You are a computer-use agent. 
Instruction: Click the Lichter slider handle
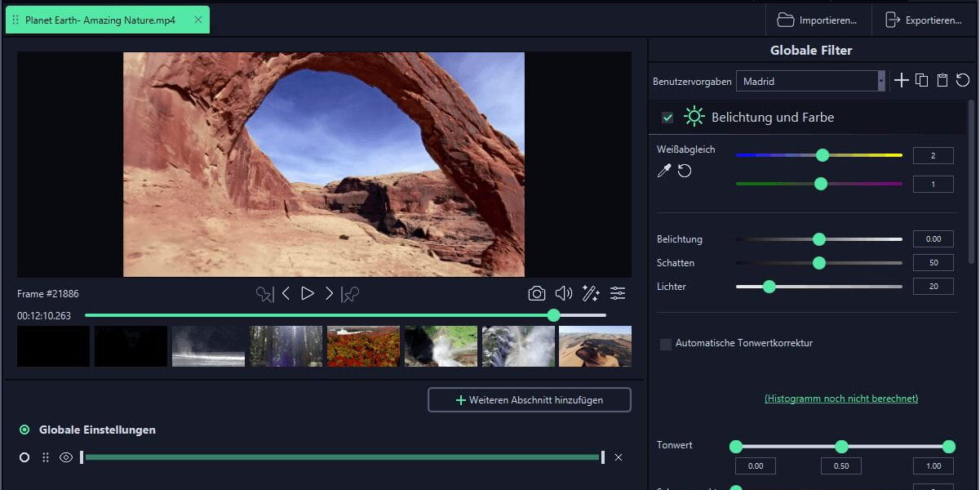(769, 287)
